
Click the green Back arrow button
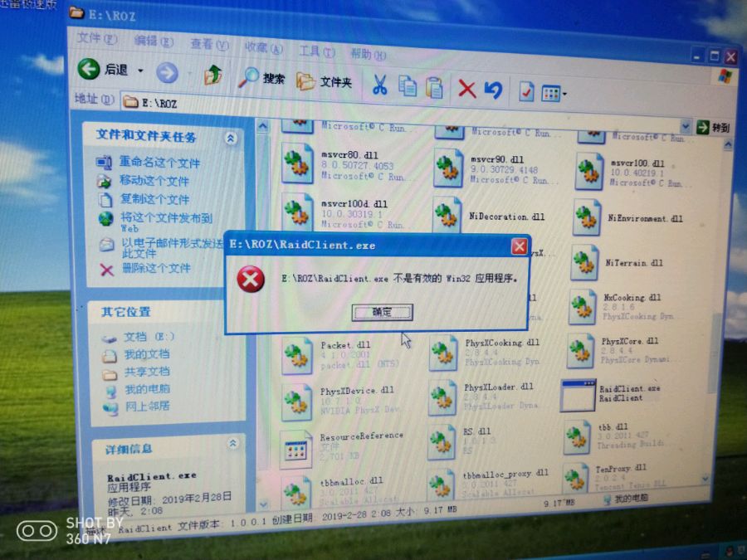coord(89,69)
